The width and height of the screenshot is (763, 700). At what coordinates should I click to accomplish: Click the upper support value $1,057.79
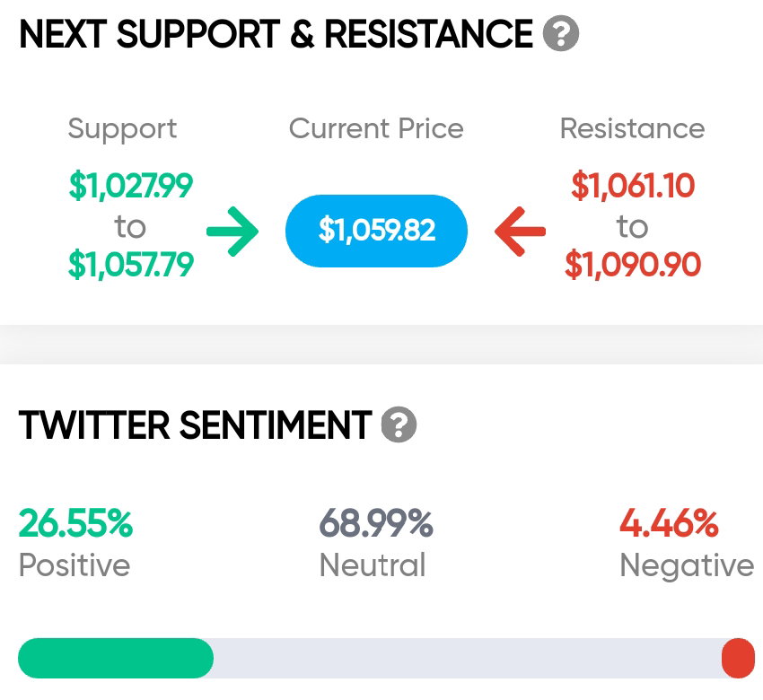tap(130, 265)
